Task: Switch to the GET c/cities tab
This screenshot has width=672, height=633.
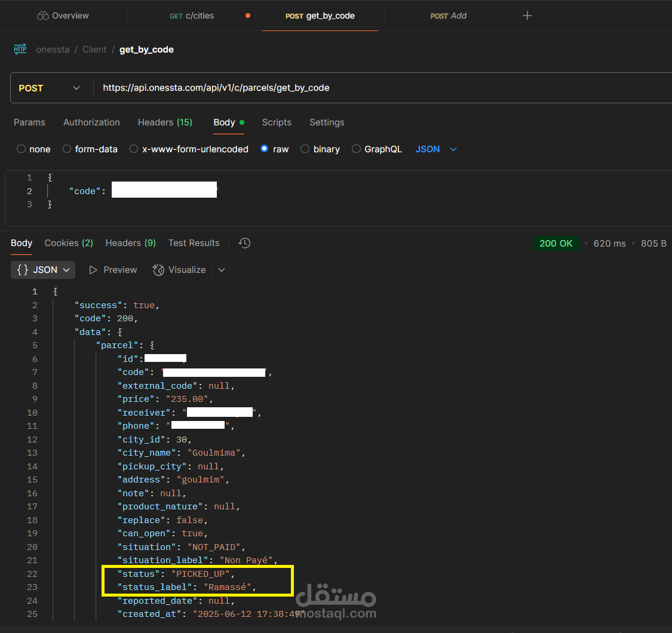Action: pyautogui.click(x=192, y=16)
